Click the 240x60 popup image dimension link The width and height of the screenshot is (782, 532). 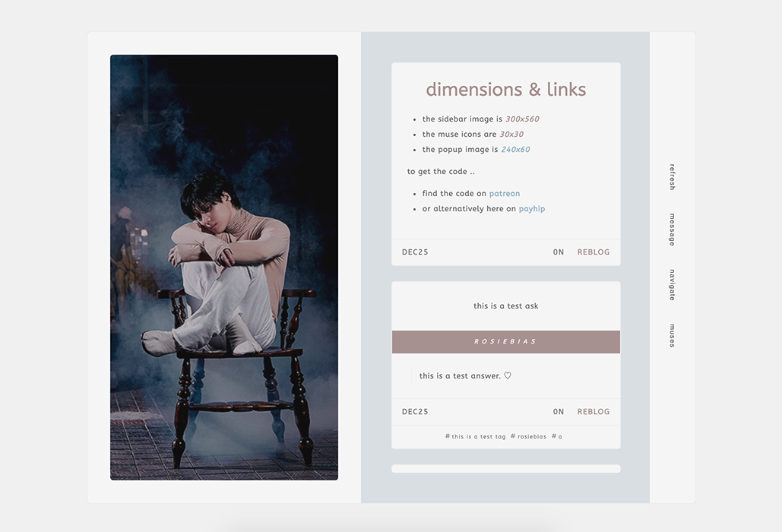tap(515, 149)
